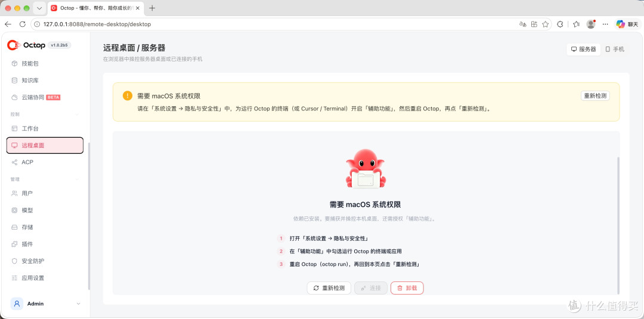Open 安全防护 label in sidebar
Image resolution: width=644 pixels, height=319 pixels.
33,261
